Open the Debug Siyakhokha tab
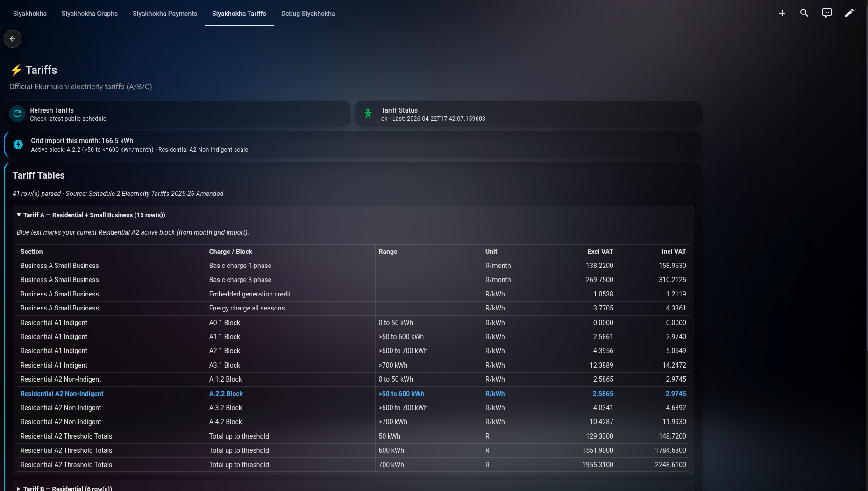 (308, 14)
